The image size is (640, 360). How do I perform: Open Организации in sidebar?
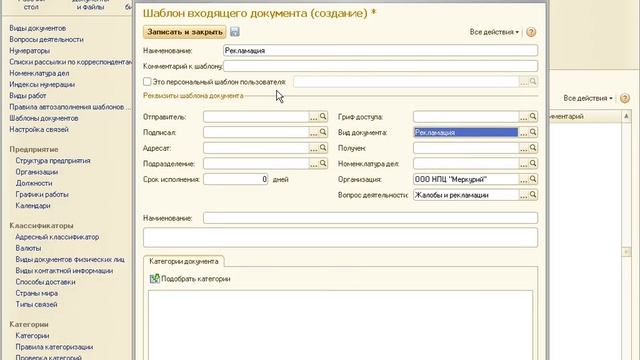(37, 172)
